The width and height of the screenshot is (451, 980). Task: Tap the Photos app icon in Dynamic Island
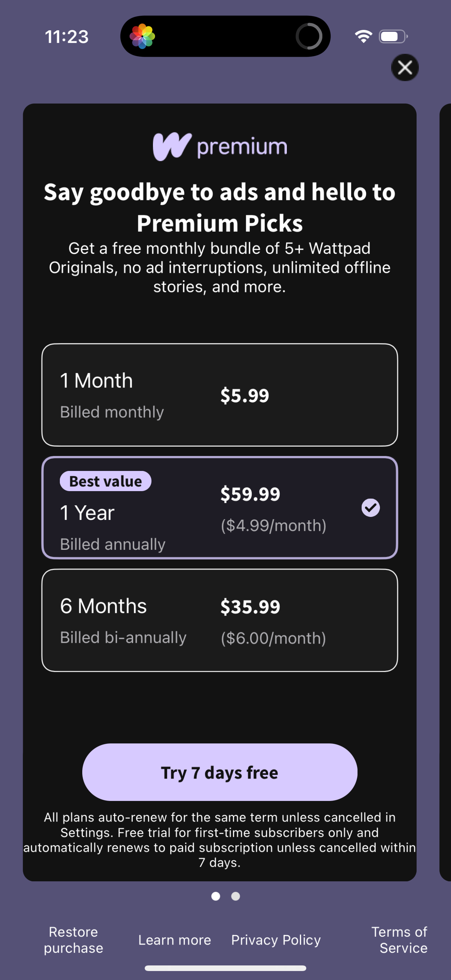(142, 37)
